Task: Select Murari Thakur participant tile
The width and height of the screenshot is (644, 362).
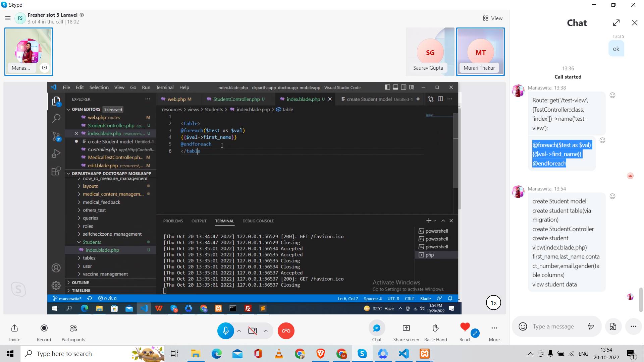Action: pyautogui.click(x=480, y=52)
